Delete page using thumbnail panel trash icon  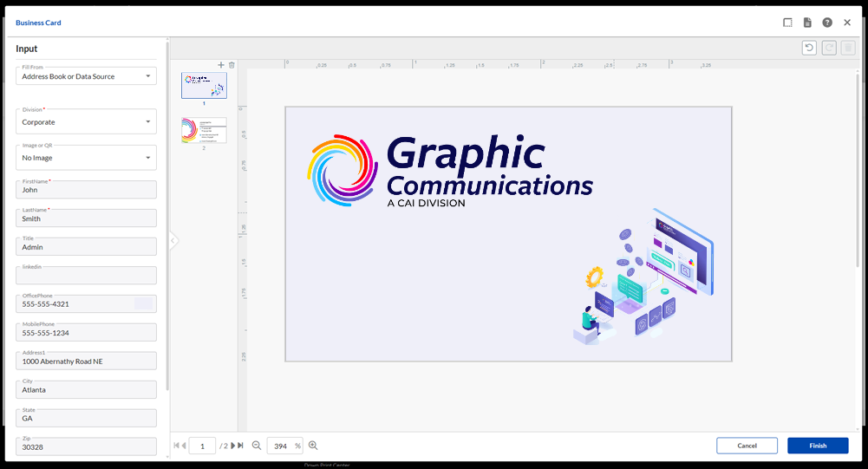pyautogui.click(x=232, y=65)
